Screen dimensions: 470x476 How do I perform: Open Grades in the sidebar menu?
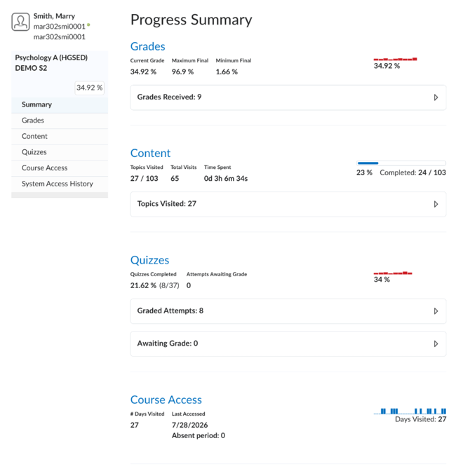click(60, 121)
